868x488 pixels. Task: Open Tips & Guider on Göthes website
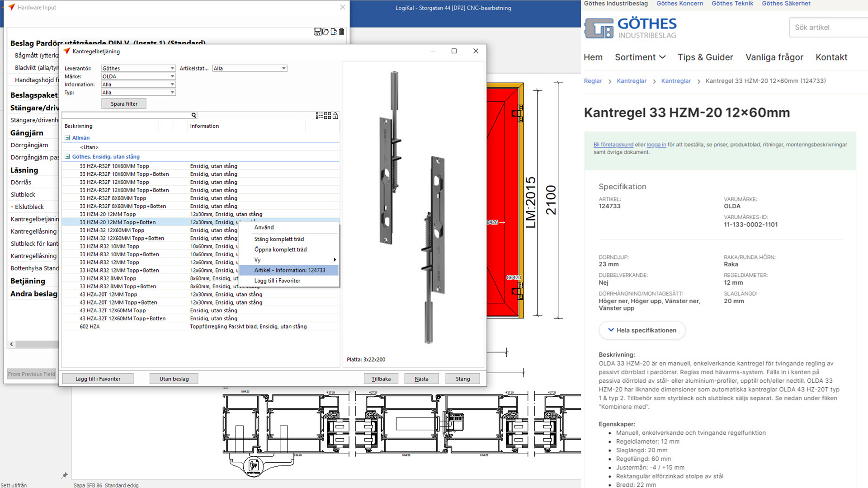(705, 57)
